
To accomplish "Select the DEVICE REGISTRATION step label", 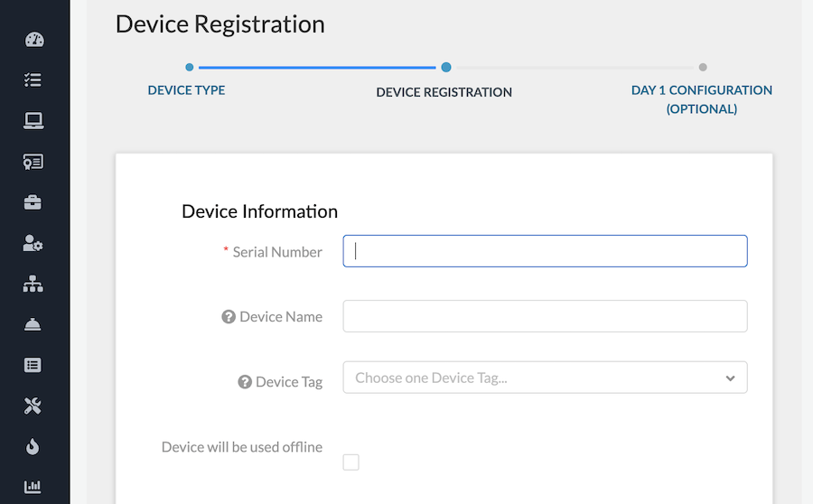I will (x=444, y=92).
